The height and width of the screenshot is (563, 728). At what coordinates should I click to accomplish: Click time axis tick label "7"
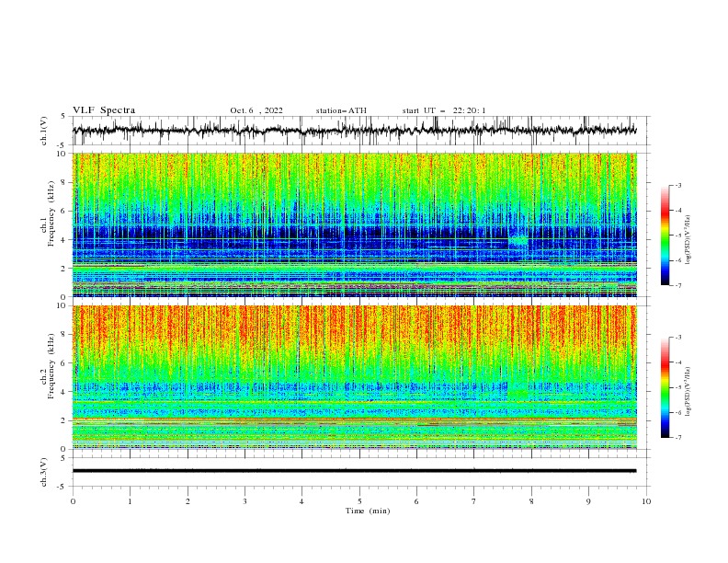coord(473,501)
